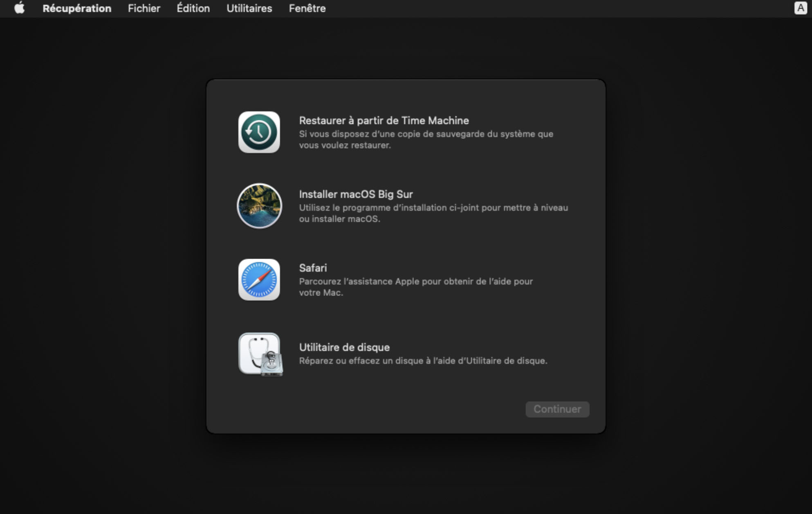The image size is (812, 514).
Task: Click the Disk Utility stethoscope icon
Action: (260, 354)
